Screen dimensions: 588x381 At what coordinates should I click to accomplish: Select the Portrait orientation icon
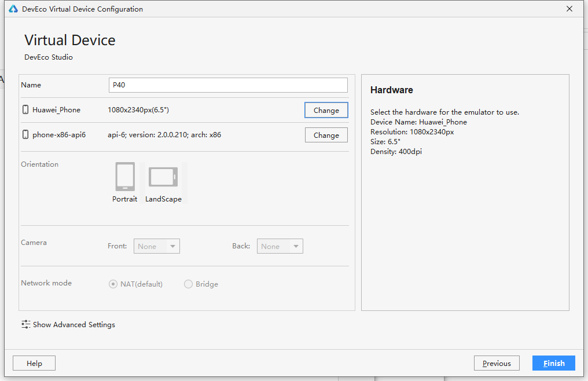click(x=125, y=177)
